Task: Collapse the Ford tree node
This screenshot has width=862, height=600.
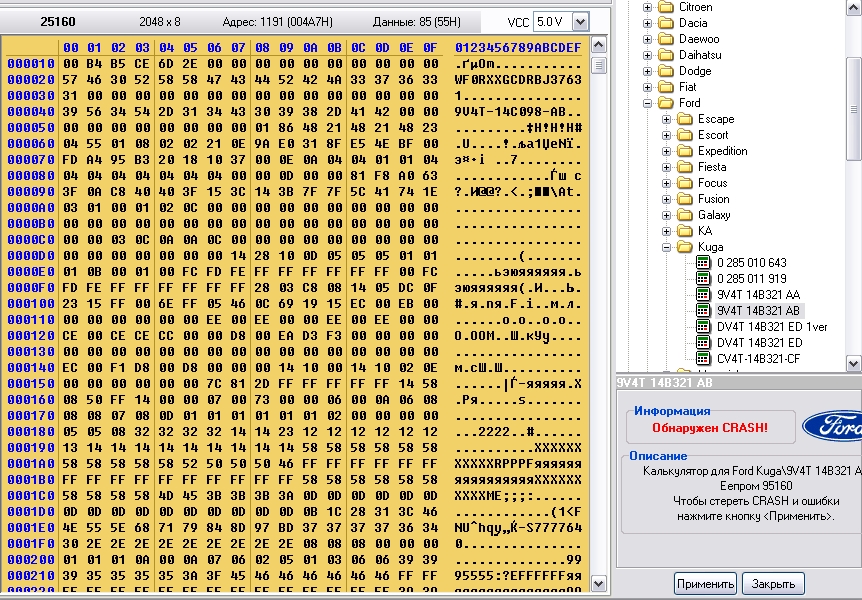Action: point(648,103)
